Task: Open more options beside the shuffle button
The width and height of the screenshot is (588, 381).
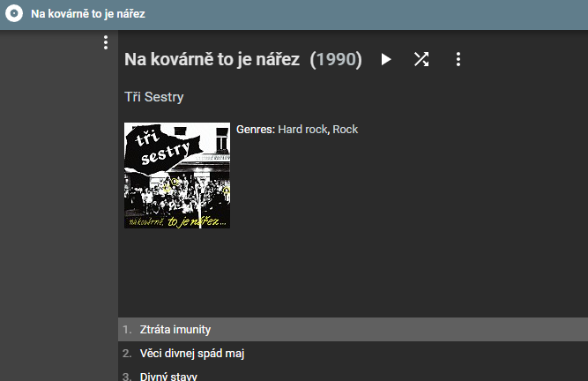Action: (458, 59)
